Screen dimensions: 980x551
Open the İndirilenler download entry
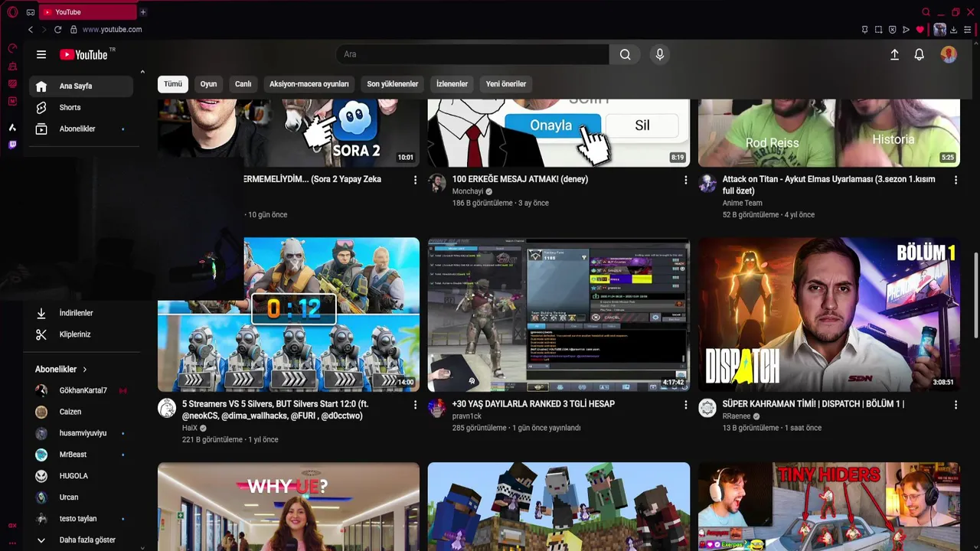tap(81, 313)
